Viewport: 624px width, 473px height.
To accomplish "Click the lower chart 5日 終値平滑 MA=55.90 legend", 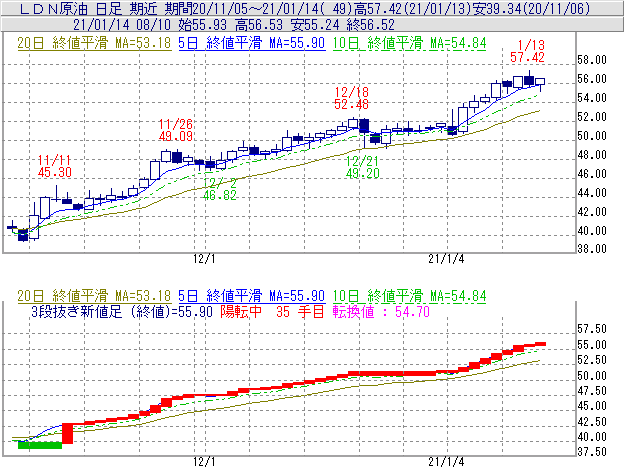I will pyautogui.click(x=252, y=296).
